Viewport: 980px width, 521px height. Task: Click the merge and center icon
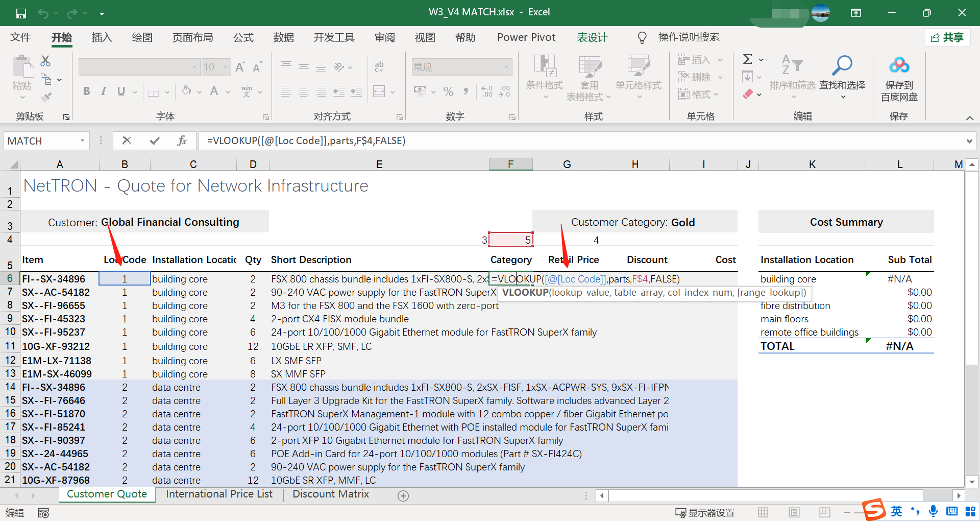[379, 91]
